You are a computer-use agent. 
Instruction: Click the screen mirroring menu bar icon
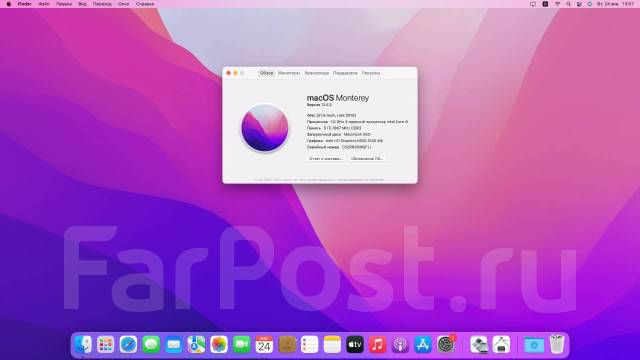(533, 4)
